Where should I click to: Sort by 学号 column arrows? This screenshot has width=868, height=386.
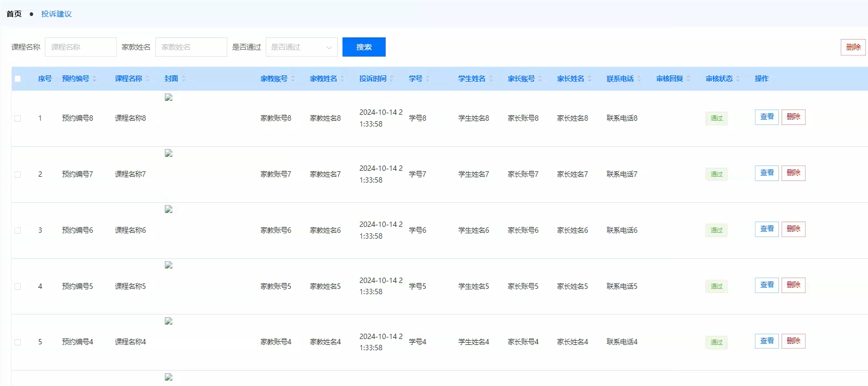[428, 78]
